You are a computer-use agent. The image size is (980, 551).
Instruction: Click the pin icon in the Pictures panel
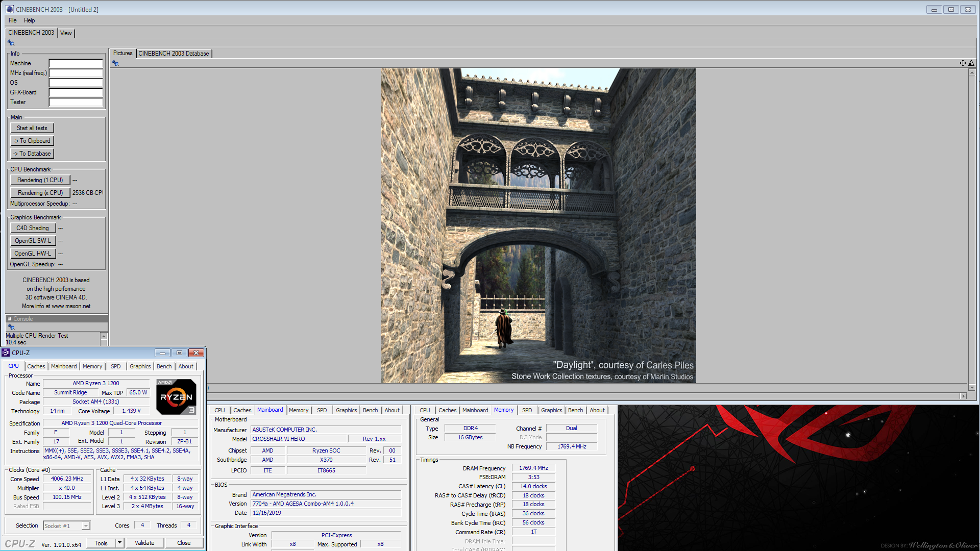(115, 63)
